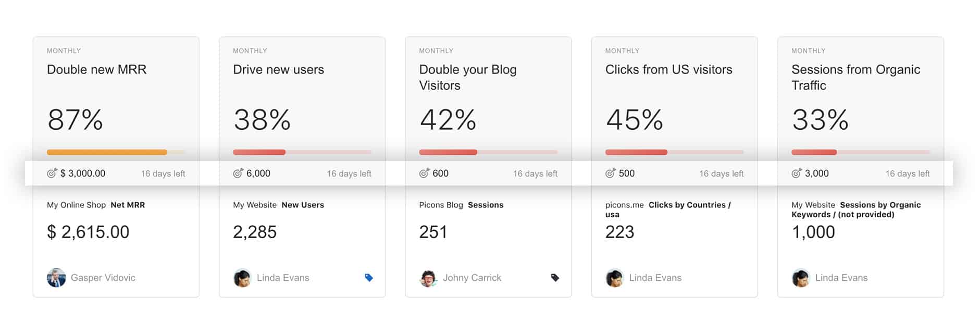Open the Clicks from US visitors goal title
980x334 pixels.
coord(668,69)
